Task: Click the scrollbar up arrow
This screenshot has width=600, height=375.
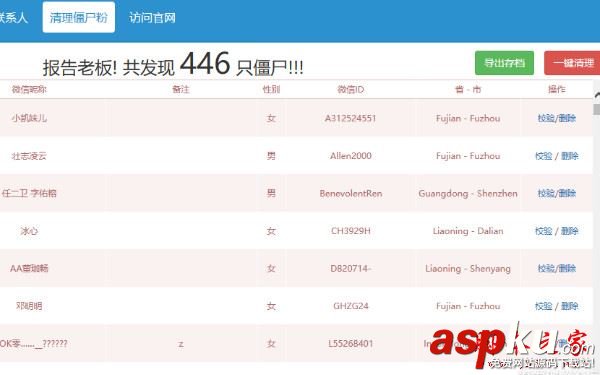Action: [x=597, y=95]
